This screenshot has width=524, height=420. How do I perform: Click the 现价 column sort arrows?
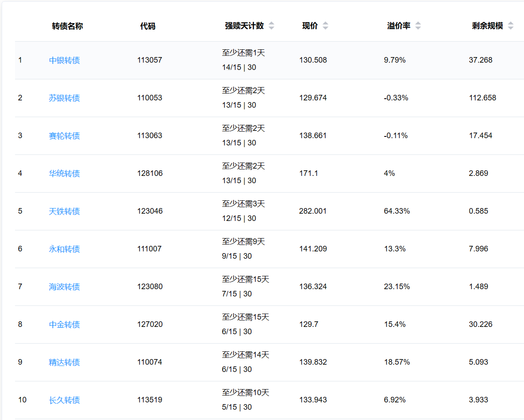point(325,26)
